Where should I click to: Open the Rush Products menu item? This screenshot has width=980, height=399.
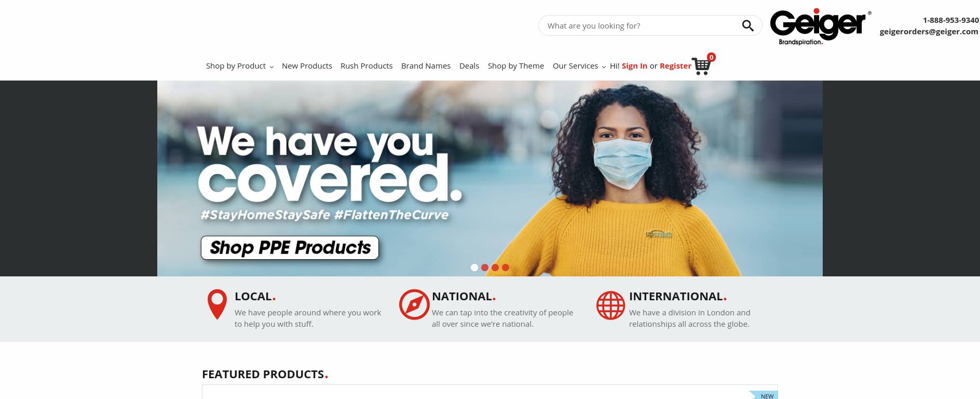tap(366, 66)
